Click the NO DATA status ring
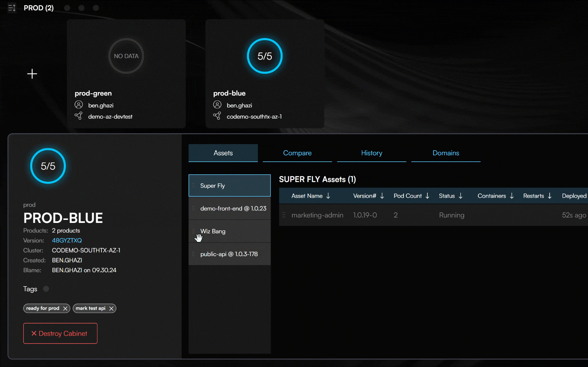Viewport: 588px width, 367px height. pos(126,56)
